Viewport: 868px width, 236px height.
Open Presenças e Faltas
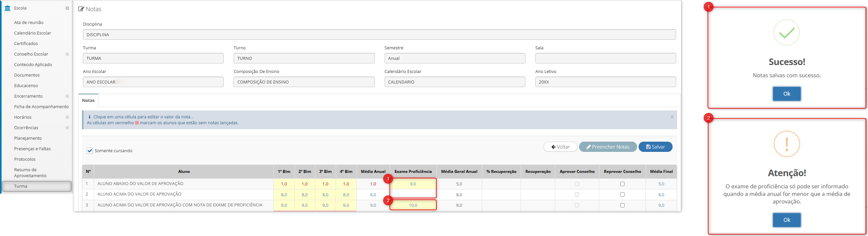point(32,149)
